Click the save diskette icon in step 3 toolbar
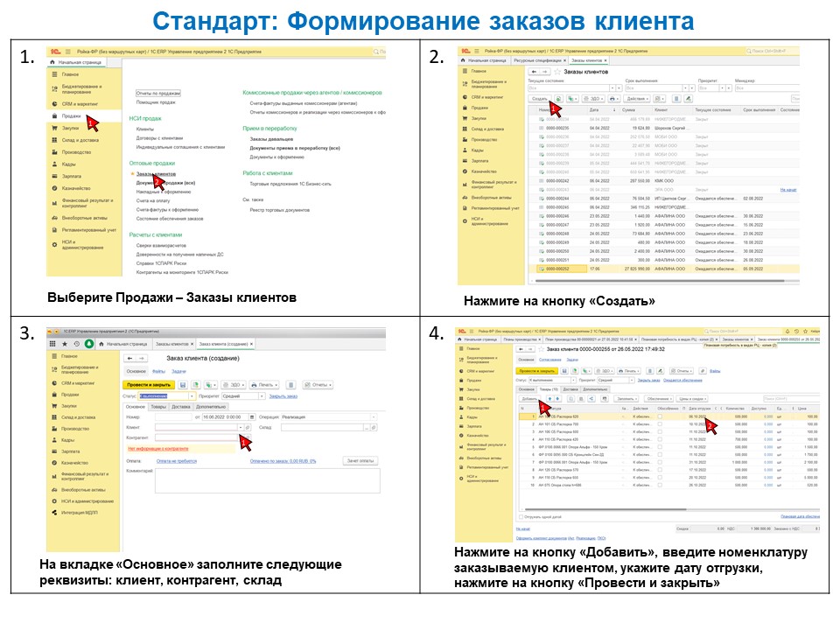The image size is (840, 630). [x=183, y=385]
